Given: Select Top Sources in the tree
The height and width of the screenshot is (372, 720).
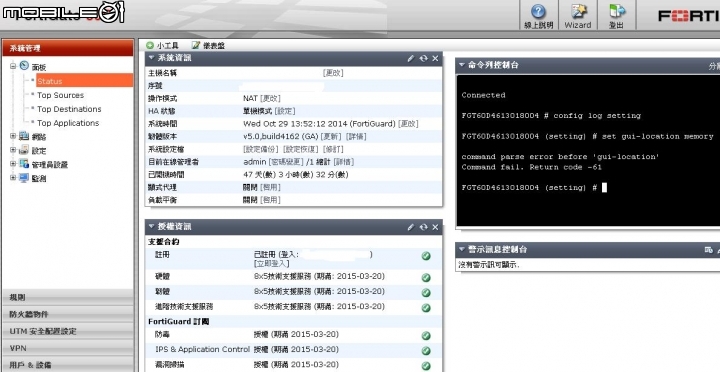Looking at the screenshot, I should coord(60,95).
